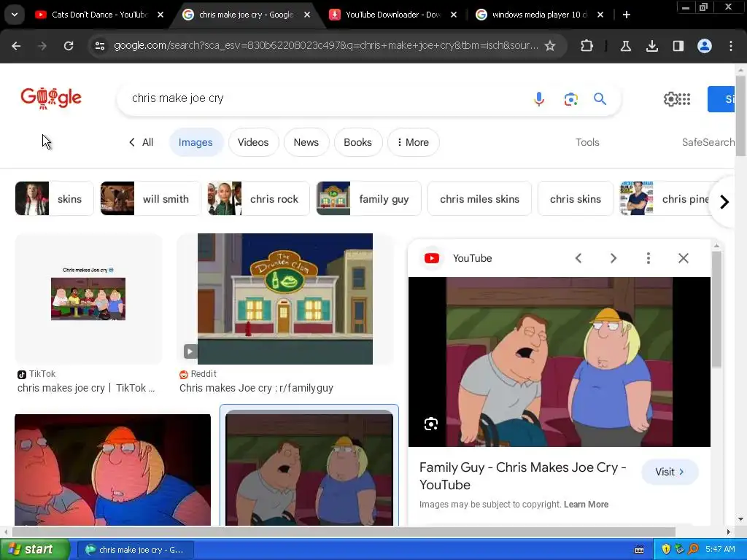Switch to Videos results
This screenshot has height=560, width=747.
pos(253,142)
